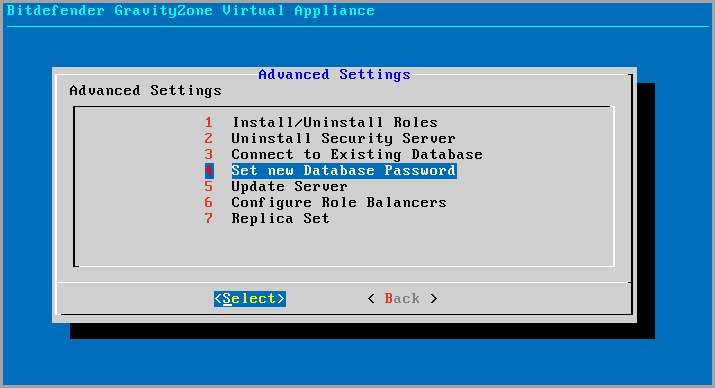Image resolution: width=715 pixels, height=388 pixels.
Task: Click the black Advanced Settings heading text
Action: (x=145, y=91)
